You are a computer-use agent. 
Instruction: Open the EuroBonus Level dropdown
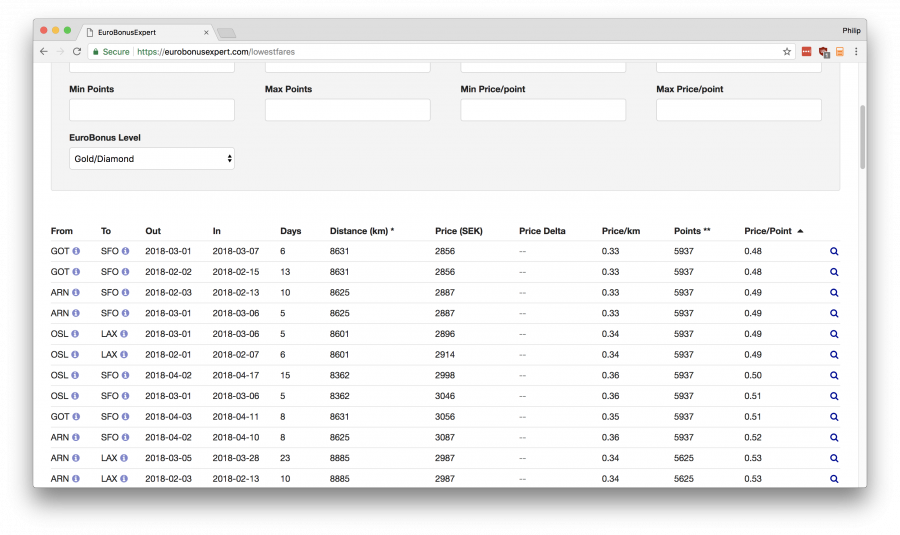[152, 159]
